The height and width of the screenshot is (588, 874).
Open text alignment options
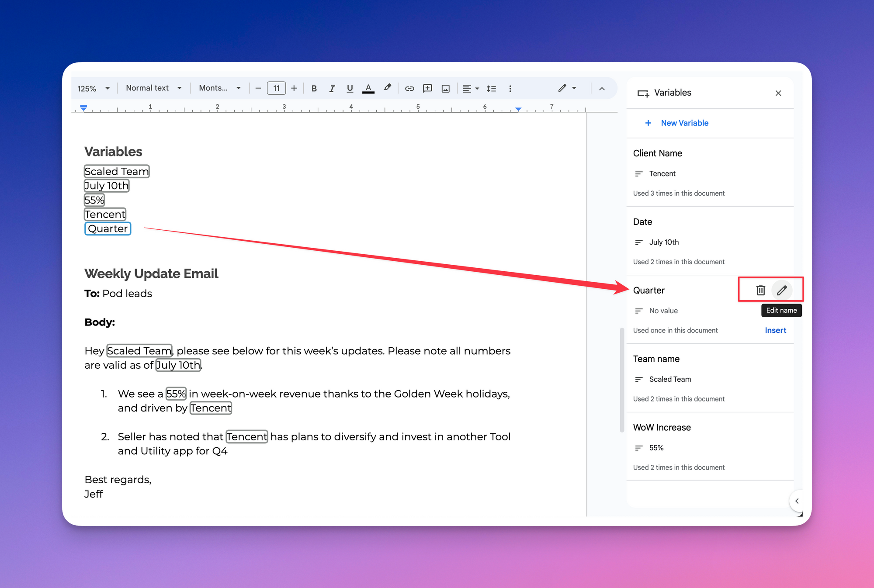471,89
